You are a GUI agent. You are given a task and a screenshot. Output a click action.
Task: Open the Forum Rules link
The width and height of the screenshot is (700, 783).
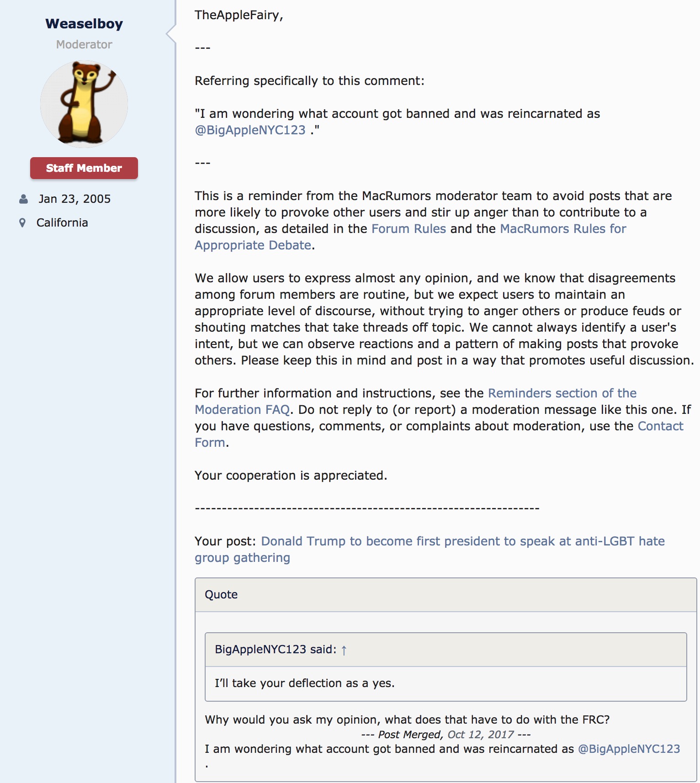[x=408, y=229]
